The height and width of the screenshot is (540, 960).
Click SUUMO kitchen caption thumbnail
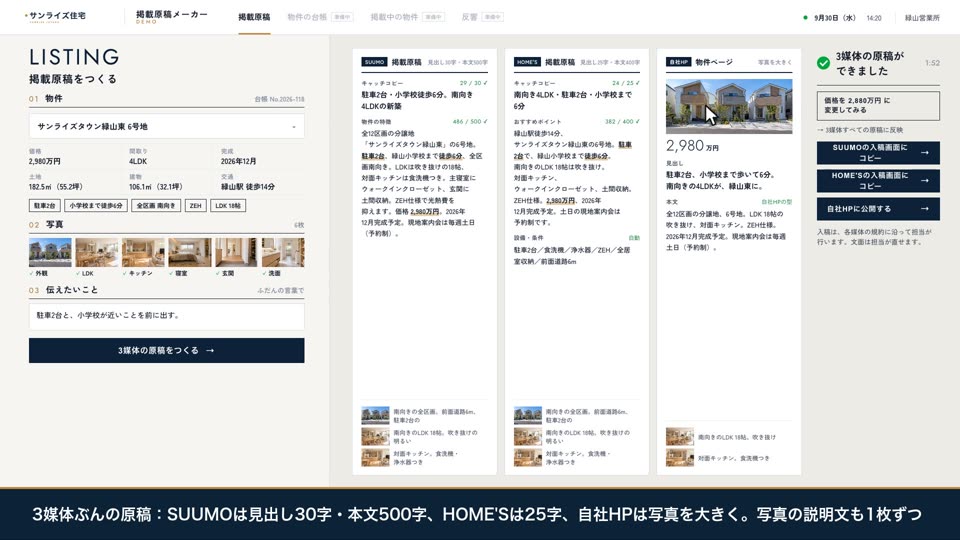[x=375, y=457]
